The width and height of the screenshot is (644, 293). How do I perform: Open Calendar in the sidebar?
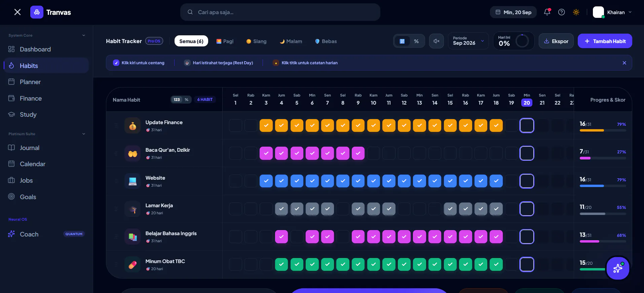[46, 164]
